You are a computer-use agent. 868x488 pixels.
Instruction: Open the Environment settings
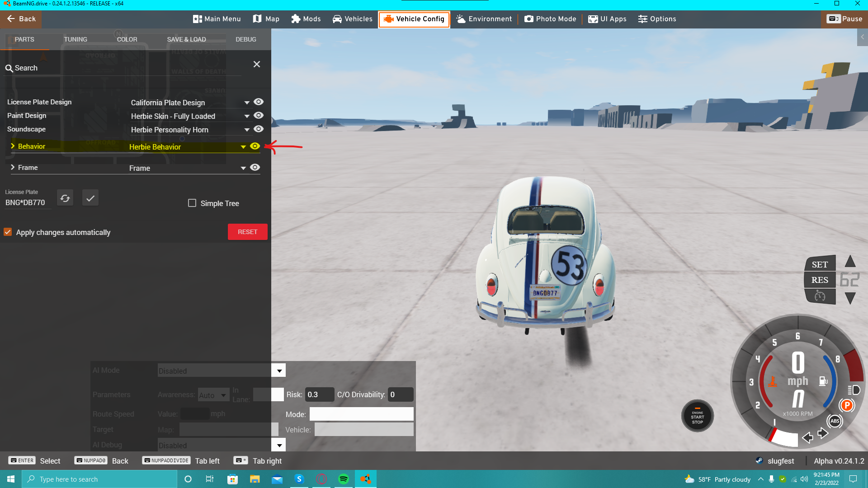pos(484,19)
